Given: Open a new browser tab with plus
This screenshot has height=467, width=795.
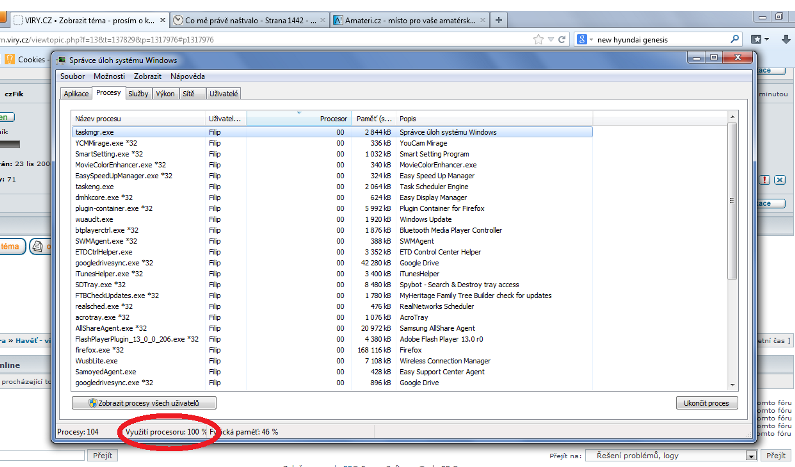Looking at the screenshot, I should [x=498, y=18].
